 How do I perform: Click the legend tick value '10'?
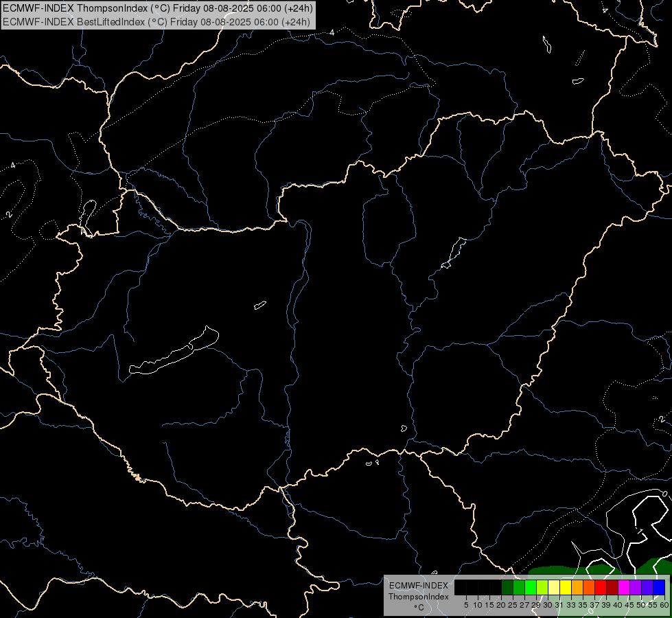click(478, 605)
